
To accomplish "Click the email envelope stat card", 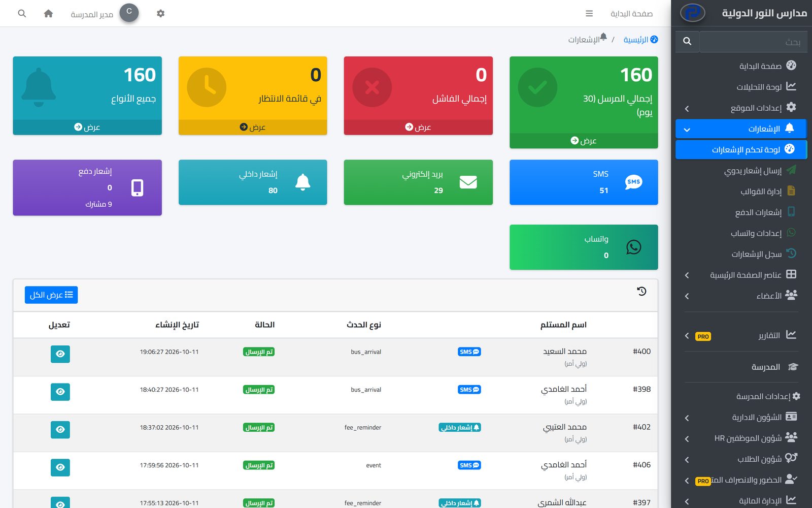I will [x=418, y=182].
